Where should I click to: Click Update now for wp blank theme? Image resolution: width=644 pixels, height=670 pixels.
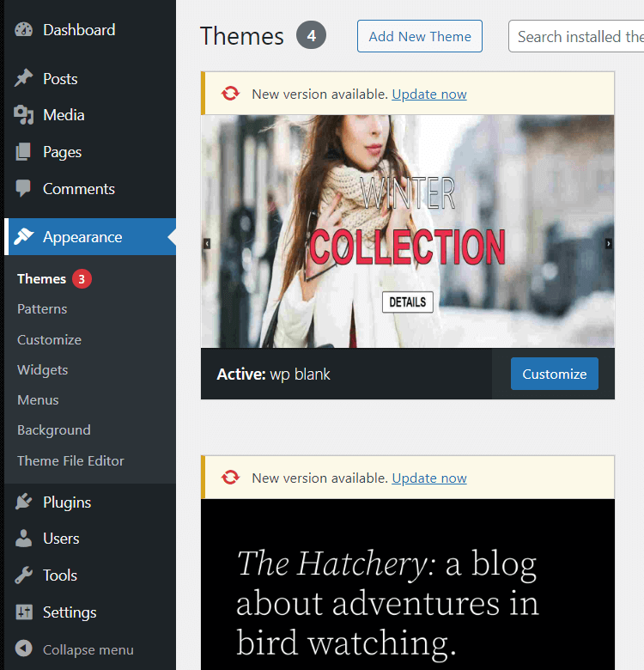click(x=429, y=94)
